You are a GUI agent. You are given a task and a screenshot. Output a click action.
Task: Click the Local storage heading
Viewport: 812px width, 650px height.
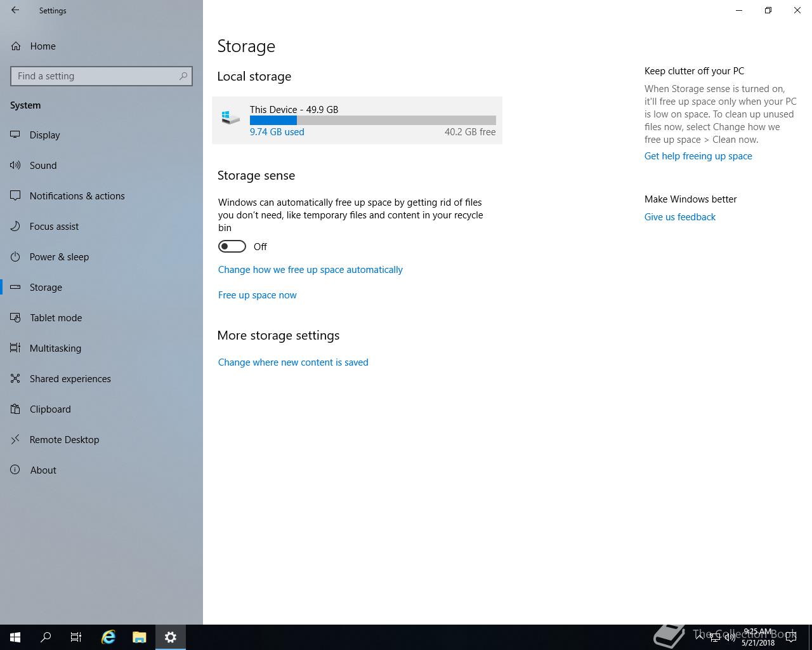click(x=254, y=76)
